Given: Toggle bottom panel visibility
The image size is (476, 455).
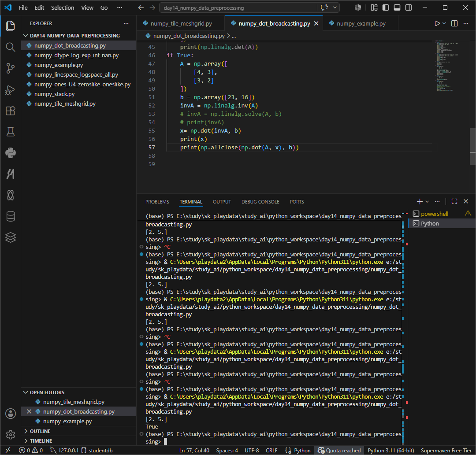Looking at the screenshot, I should pos(397,7).
